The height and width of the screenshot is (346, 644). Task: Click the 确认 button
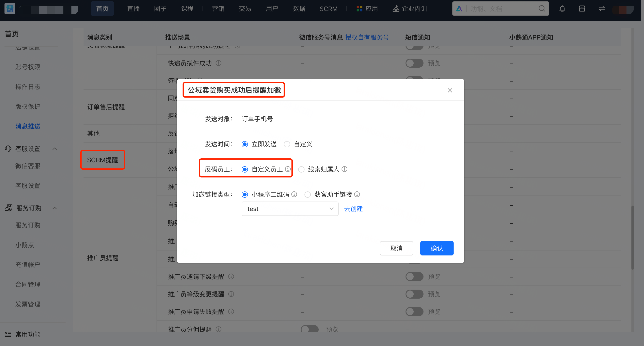coord(437,248)
